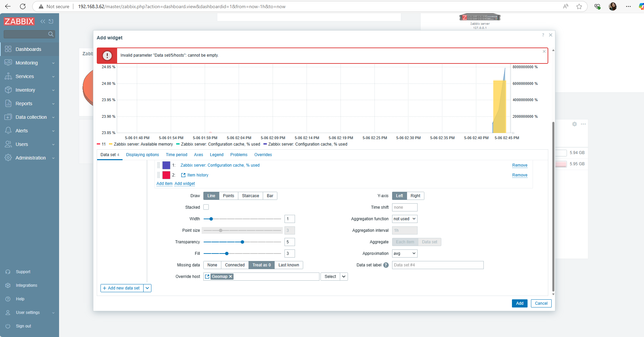644x337 pixels.
Task: Click the Add item link
Action: 164,184
